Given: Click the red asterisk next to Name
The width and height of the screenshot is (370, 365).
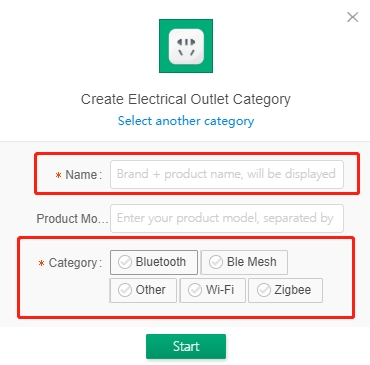Looking at the screenshot, I should click(58, 175).
